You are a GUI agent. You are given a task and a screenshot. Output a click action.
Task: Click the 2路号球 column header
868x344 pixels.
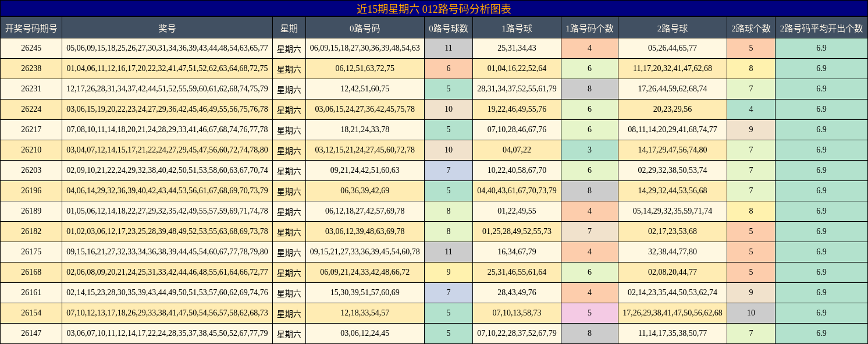point(673,28)
